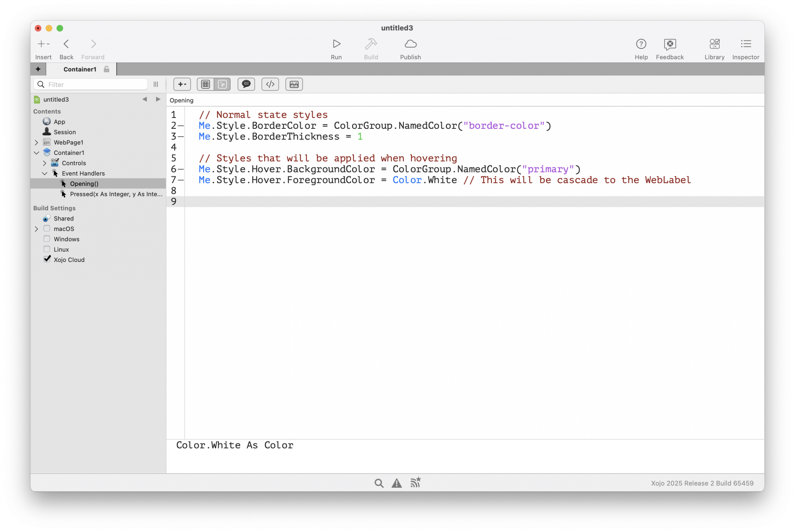Open the news feed icon in status bar
The image size is (795, 532).
click(x=415, y=483)
